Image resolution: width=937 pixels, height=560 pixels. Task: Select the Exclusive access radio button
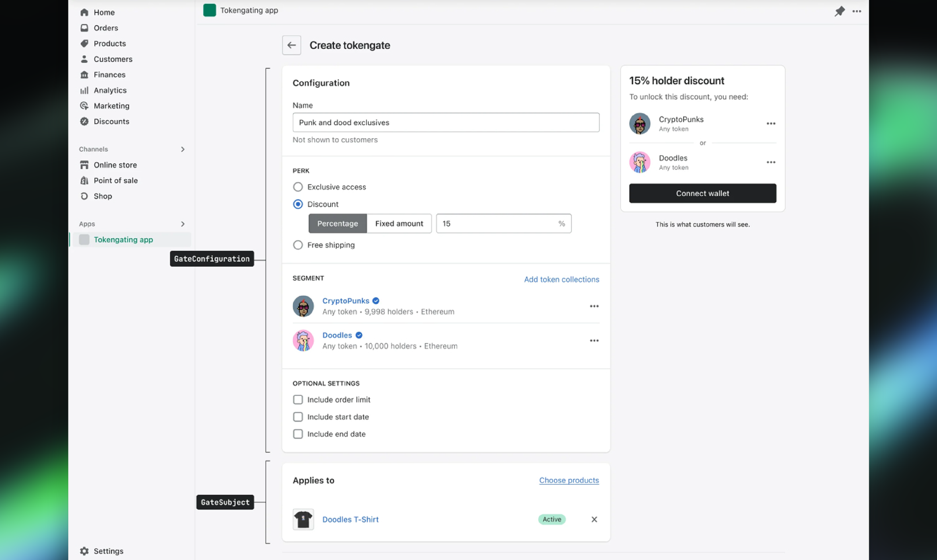[298, 187]
